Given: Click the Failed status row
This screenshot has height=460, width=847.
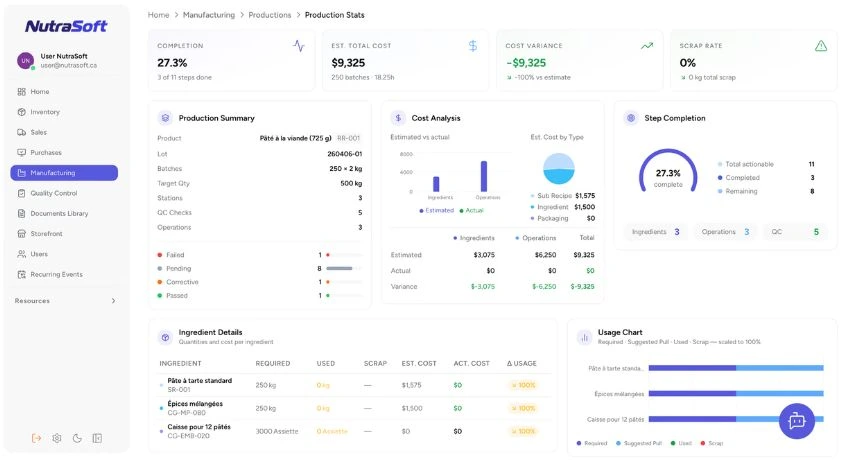Looking at the screenshot, I should [260, 255].
